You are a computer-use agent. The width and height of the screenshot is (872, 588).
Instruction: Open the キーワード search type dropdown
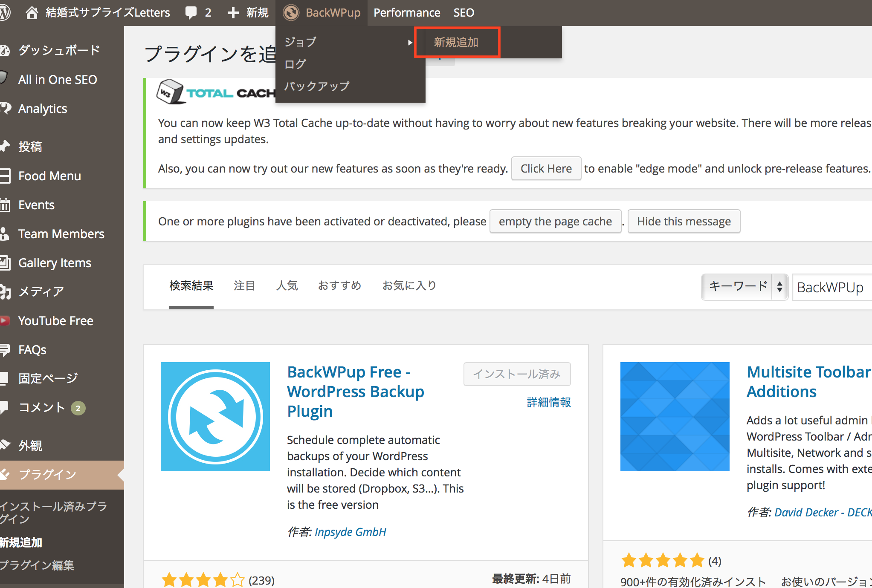coord(745,287)
